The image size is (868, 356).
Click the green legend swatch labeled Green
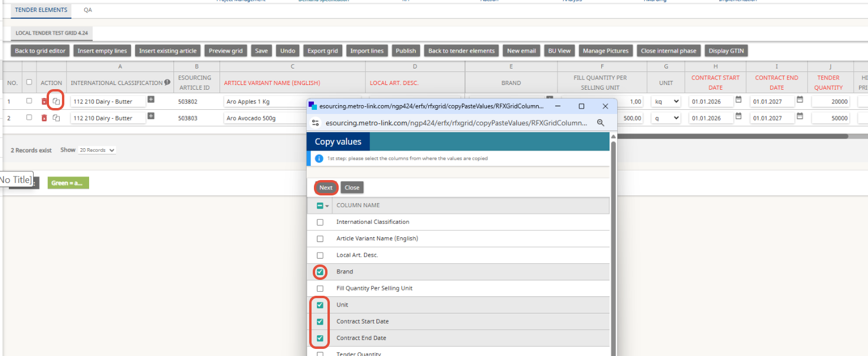click(68, 183)
